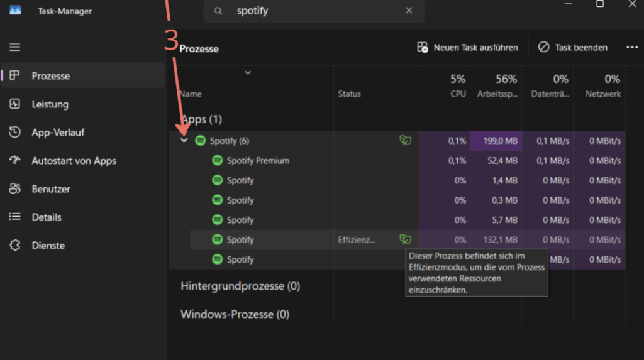Clear the spotify search text

(409, 11)
